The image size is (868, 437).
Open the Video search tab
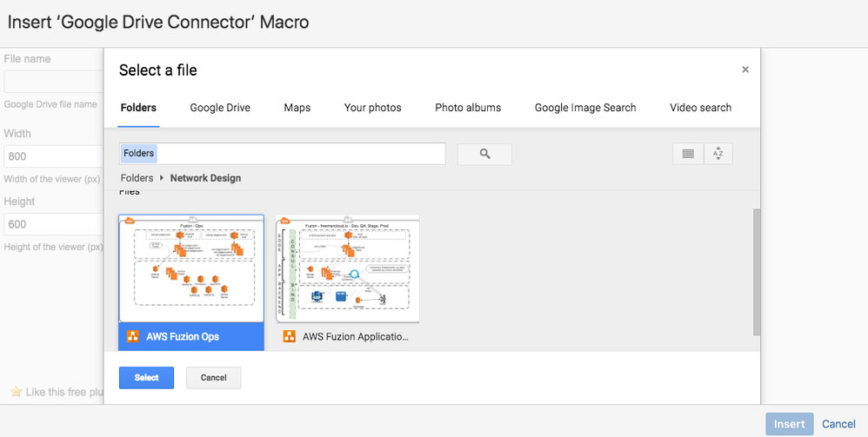coord(700,108)
